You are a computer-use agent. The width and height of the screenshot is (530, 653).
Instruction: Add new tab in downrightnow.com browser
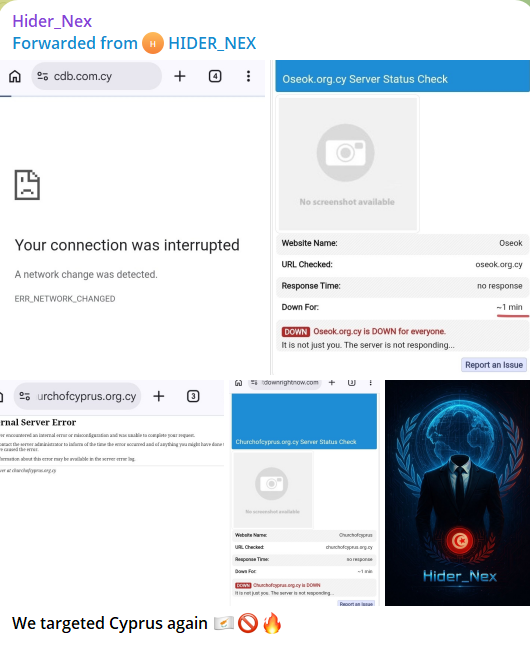(332, 382)
